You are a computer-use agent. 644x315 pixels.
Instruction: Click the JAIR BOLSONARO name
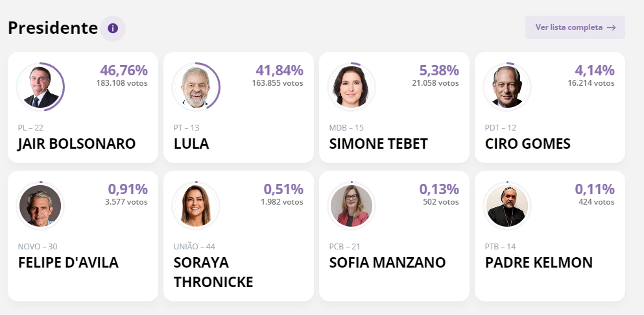[77, 144]
